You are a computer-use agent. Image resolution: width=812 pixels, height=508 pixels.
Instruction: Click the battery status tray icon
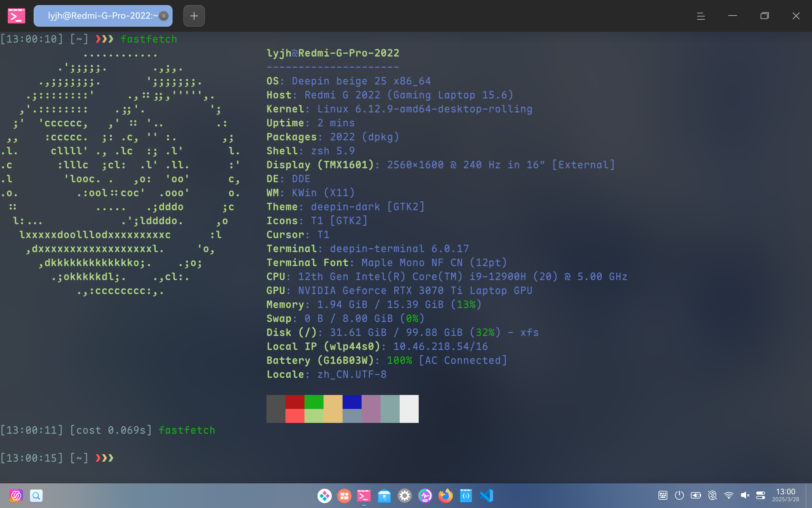[696, 495]
